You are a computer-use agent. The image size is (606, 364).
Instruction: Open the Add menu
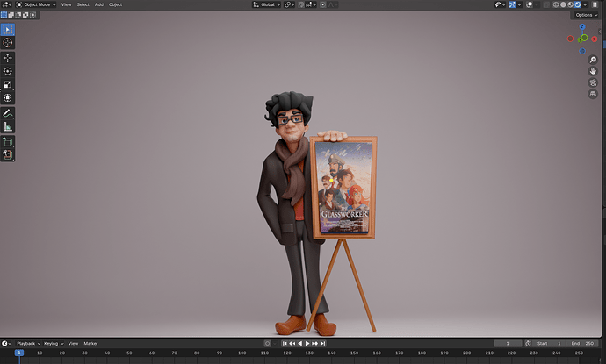[99, 4]
